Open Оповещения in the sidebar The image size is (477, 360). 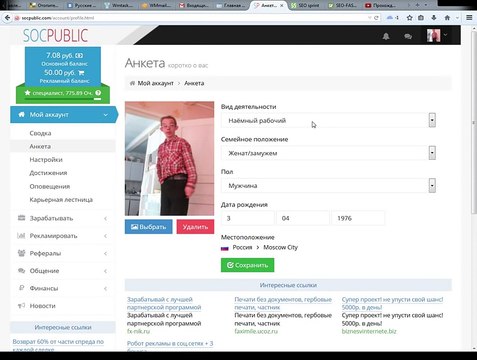coord(50,186)
